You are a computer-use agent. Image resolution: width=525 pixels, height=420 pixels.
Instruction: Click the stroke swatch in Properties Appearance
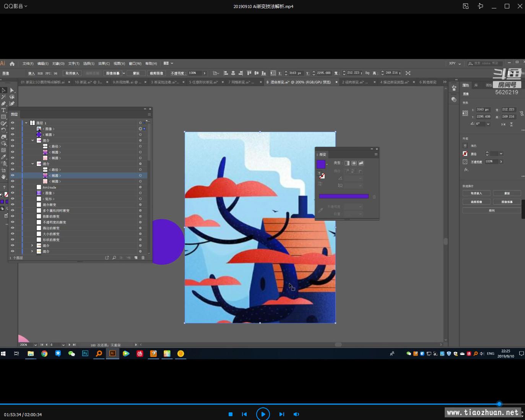(x=465, y=154)
